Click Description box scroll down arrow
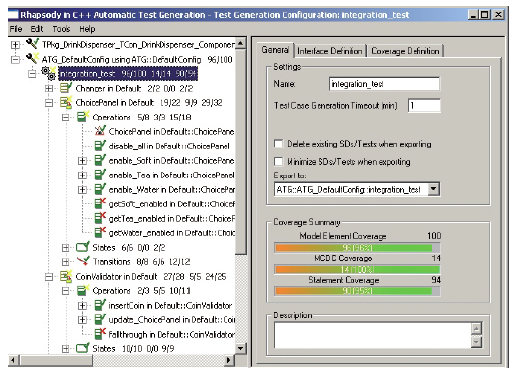This screenshot has width=519, height=377. (x=477, y=342)
